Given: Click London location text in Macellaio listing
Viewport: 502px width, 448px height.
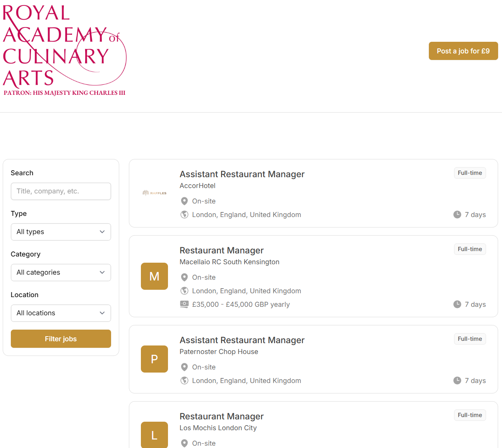Looking at the screenshot, I should click(x=247, y=291).
